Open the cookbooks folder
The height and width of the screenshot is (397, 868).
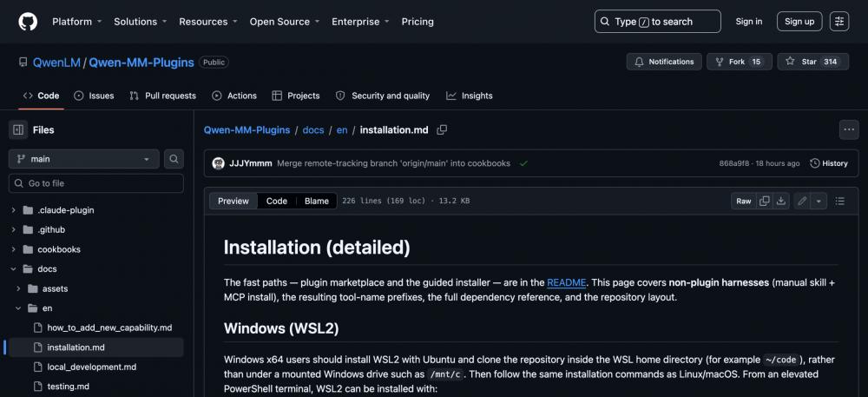(59, 249)
